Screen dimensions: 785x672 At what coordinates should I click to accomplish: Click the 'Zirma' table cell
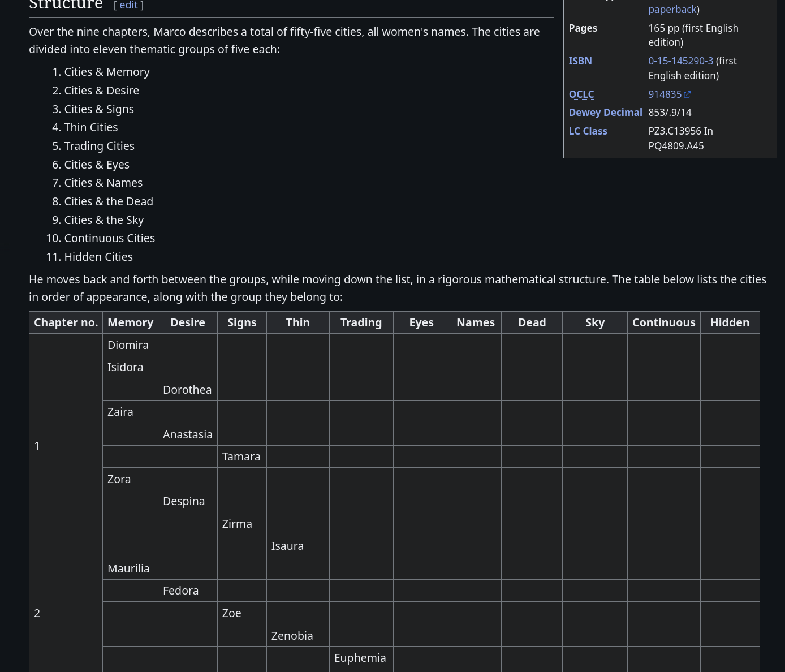click(242, 524)
